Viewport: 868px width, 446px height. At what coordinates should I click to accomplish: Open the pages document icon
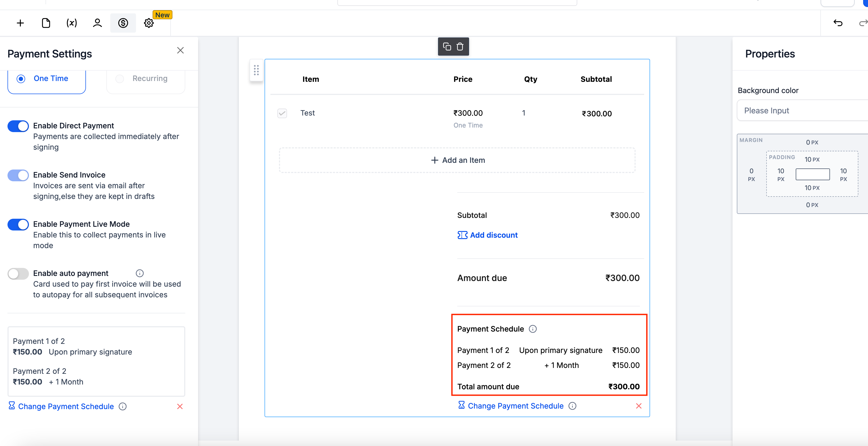[x=46, y=23]
